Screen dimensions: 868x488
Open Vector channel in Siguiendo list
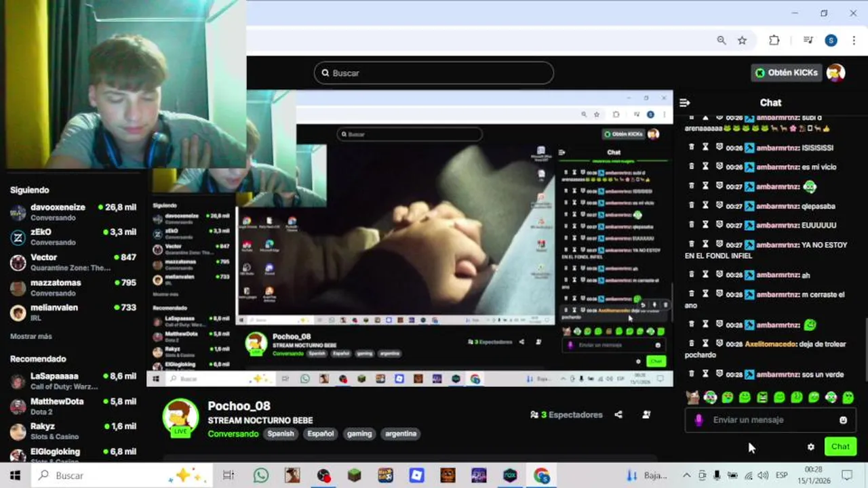click(x=73, y=262)
